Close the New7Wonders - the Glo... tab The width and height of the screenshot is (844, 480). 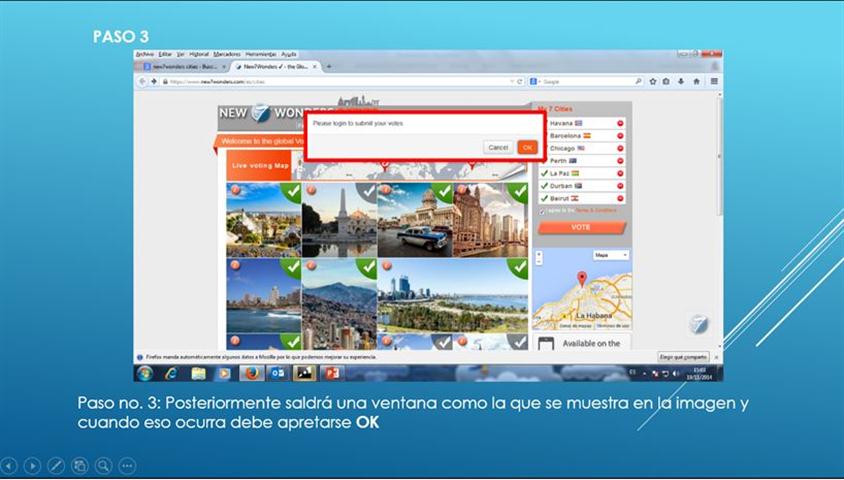pyautogui.click(x=315, y=67)
